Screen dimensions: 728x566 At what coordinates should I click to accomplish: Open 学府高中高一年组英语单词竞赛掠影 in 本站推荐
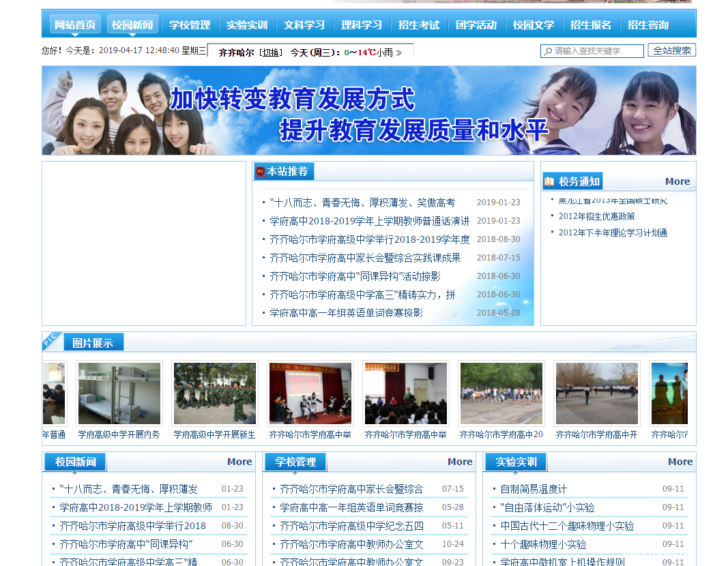click(346, 313)
